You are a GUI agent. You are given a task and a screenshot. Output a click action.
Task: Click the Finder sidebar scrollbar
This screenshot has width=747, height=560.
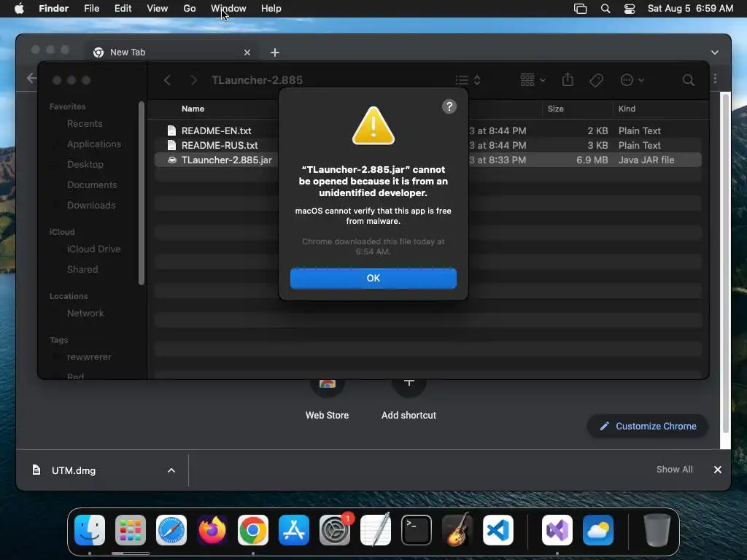tap(141, 192)
